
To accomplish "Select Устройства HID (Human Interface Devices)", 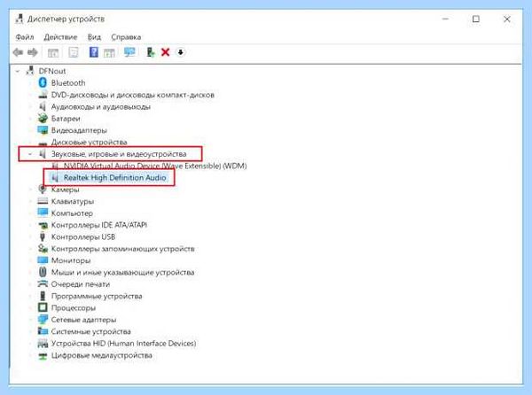I will pyautogui.click(x=123, y=343).
